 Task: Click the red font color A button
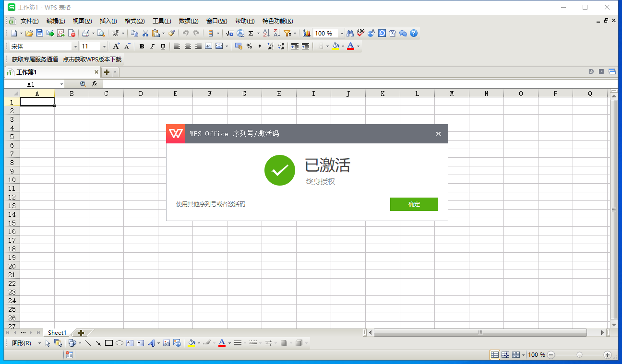[x=351, y=46]
